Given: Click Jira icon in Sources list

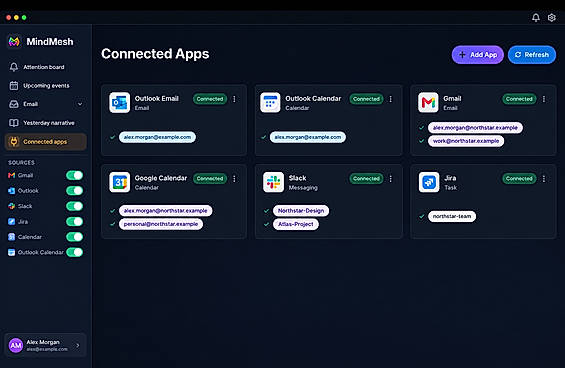Looking at the screenshot, I should tap(12, 222).
